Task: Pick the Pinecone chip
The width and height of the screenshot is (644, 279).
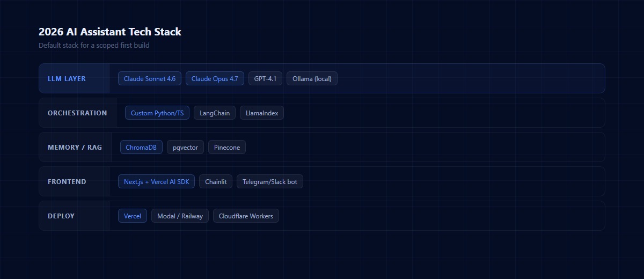Action: pyautogui.click(x=227, y=147)
